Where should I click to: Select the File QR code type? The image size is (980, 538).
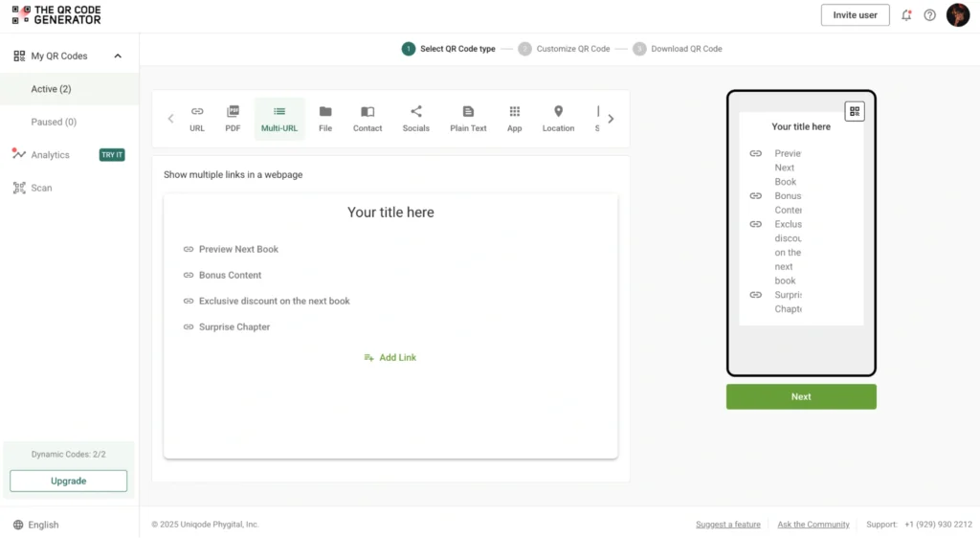pyautogui.click(x=325, y=119)
